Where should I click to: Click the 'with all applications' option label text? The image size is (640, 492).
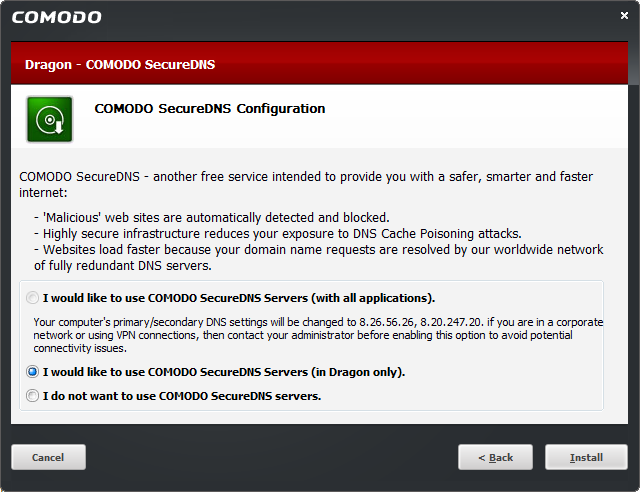click(239, 298)
